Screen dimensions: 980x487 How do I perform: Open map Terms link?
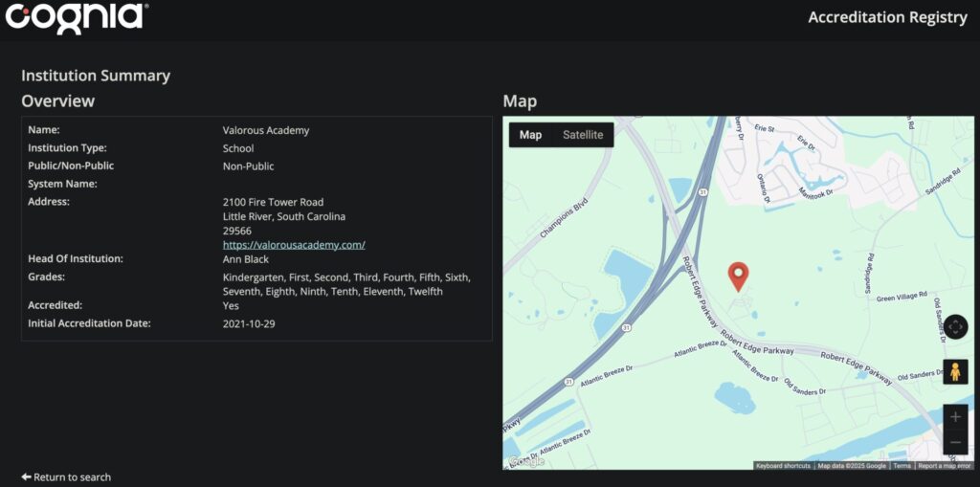coord(902,466)
